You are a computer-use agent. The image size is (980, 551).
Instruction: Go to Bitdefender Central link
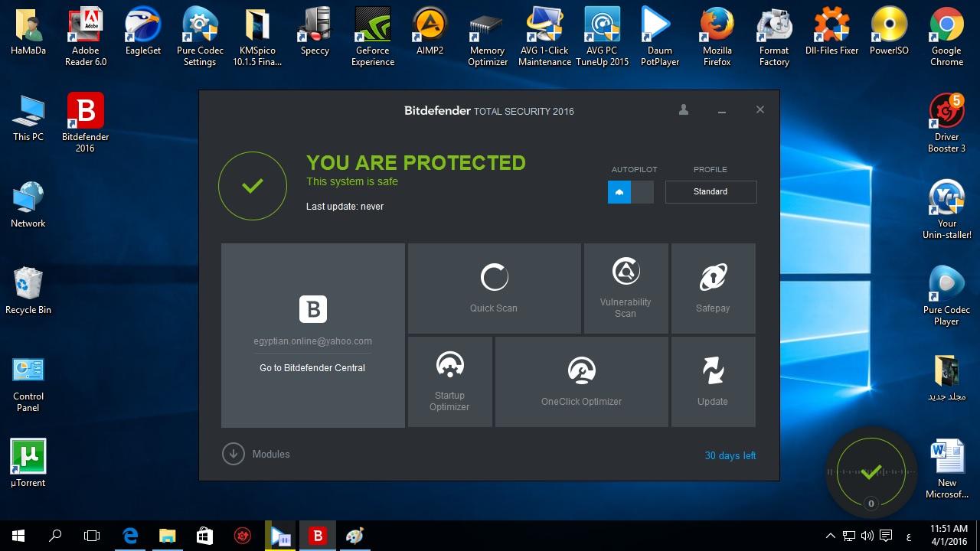(x=312, y=368)
